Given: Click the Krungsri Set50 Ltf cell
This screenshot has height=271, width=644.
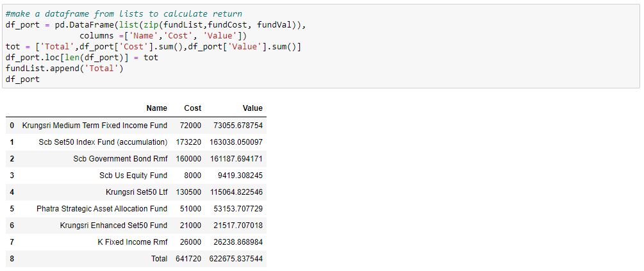Looking at the screenshot, I should [x=136, y=192].
